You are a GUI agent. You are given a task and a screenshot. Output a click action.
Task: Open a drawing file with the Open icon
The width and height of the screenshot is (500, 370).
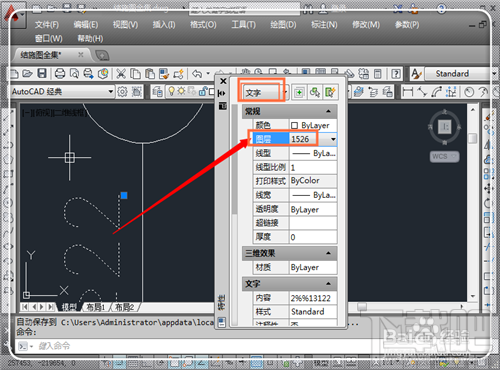tap(28, 74)
